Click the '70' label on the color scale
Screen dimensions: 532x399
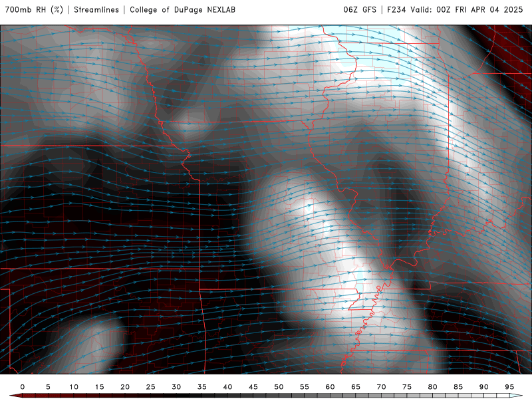coord(381,387)
